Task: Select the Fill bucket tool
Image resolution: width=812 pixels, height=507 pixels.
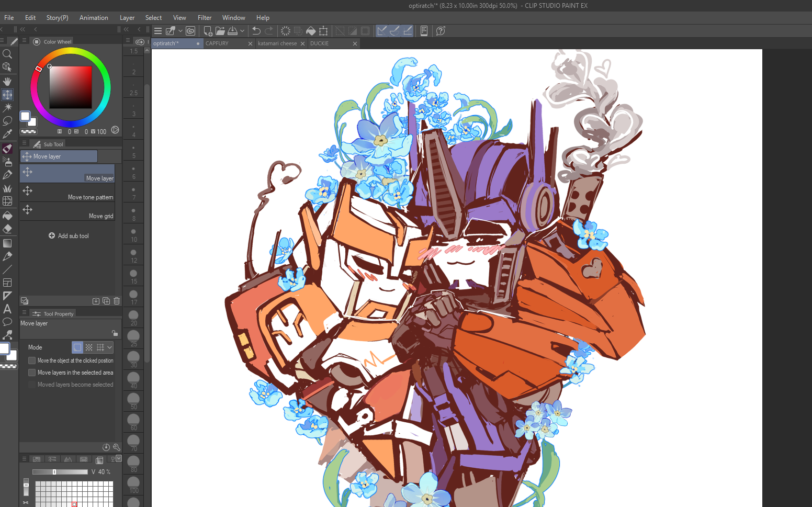Action: pyautogui.click(x=7, y=216)
